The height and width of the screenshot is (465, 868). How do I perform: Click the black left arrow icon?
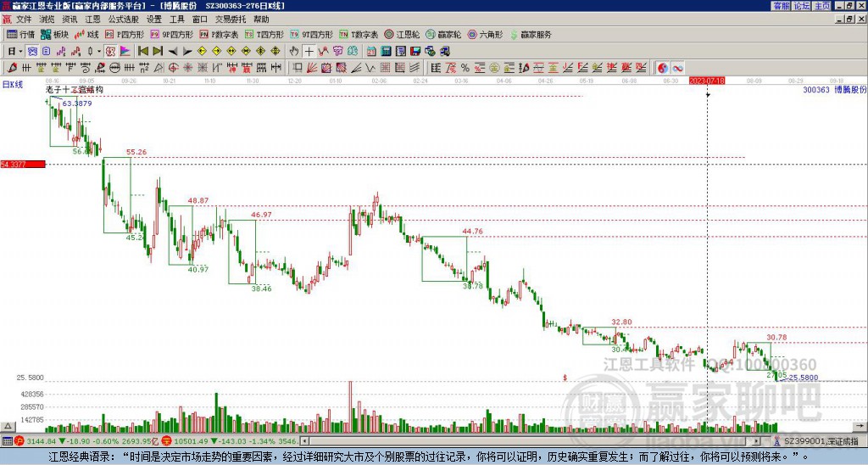point(173,52)
